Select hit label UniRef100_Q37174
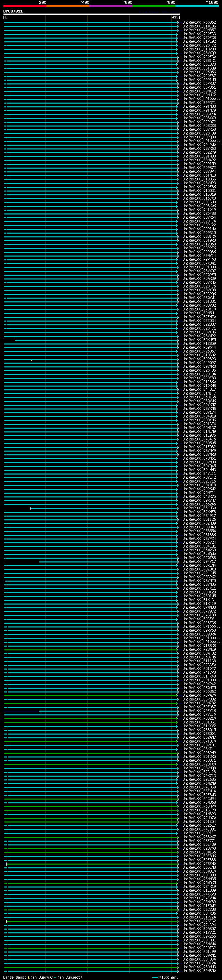Image resolution: width=222 pixels, height=980 pixels. [199, 413]
